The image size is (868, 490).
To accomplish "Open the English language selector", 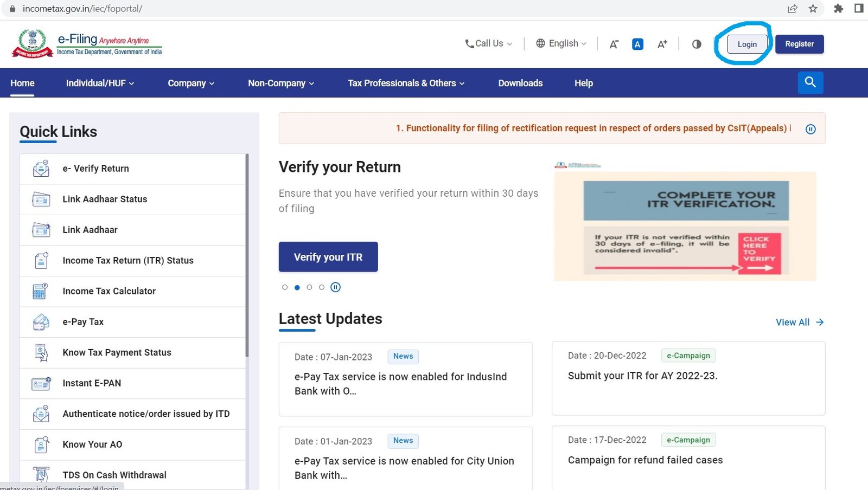I will [x=560, y=43].
